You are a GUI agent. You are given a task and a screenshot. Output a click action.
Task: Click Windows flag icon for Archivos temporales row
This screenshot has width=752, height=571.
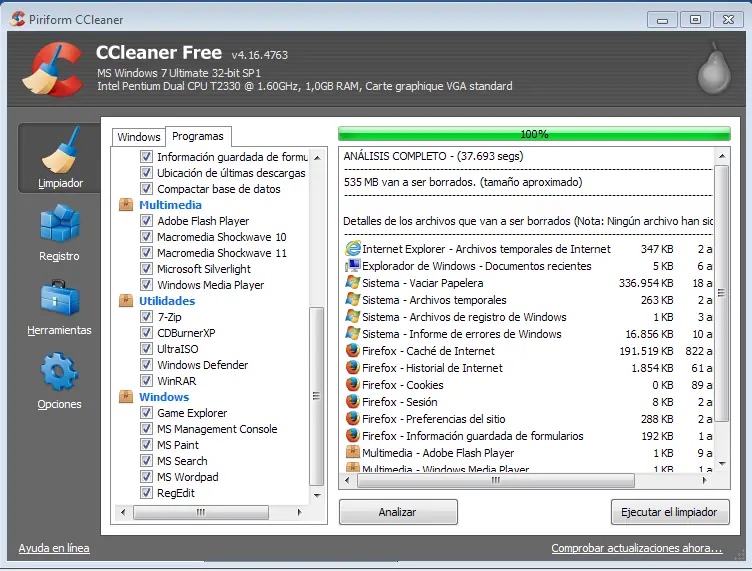pyautogui.click(x=352, y=300)
